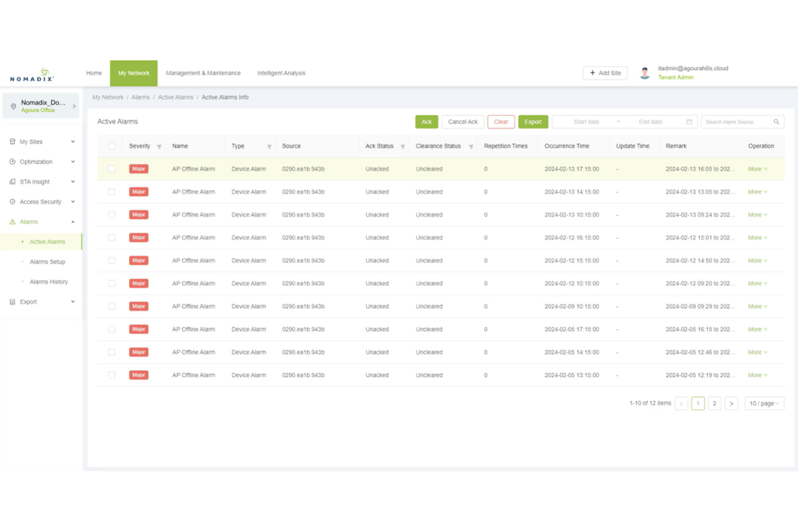Viewport: 798px width, 532px height.
Task: Open Management & Maintenance tab
Action: (203, 73)
